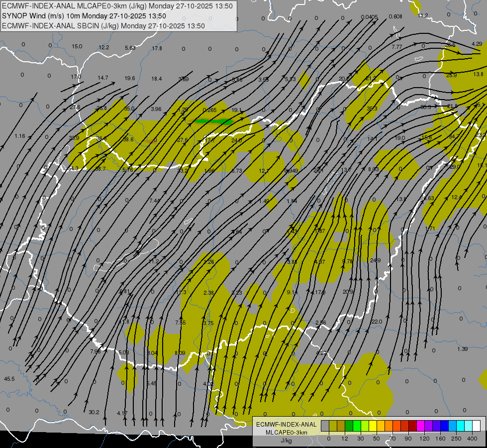Click the white legend swatch

point(476,426)
